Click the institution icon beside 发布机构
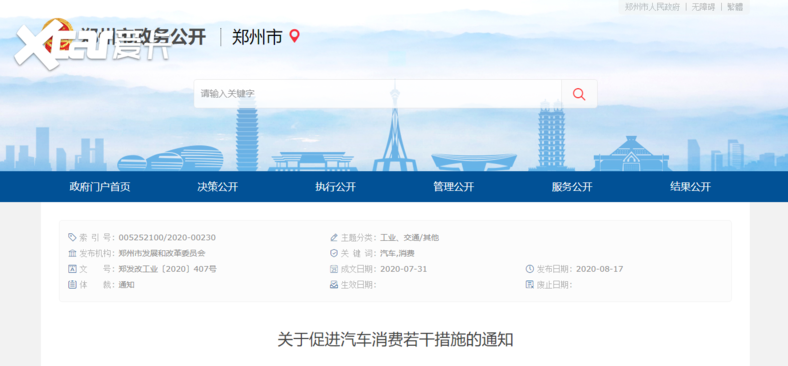Image resolution: width=788 pixels, height=366 pixels. point(72,253)
